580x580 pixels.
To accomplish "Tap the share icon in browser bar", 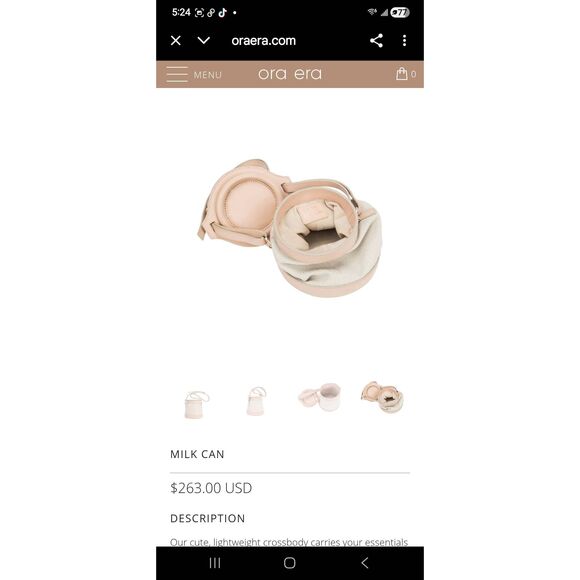I will point(376,40).
